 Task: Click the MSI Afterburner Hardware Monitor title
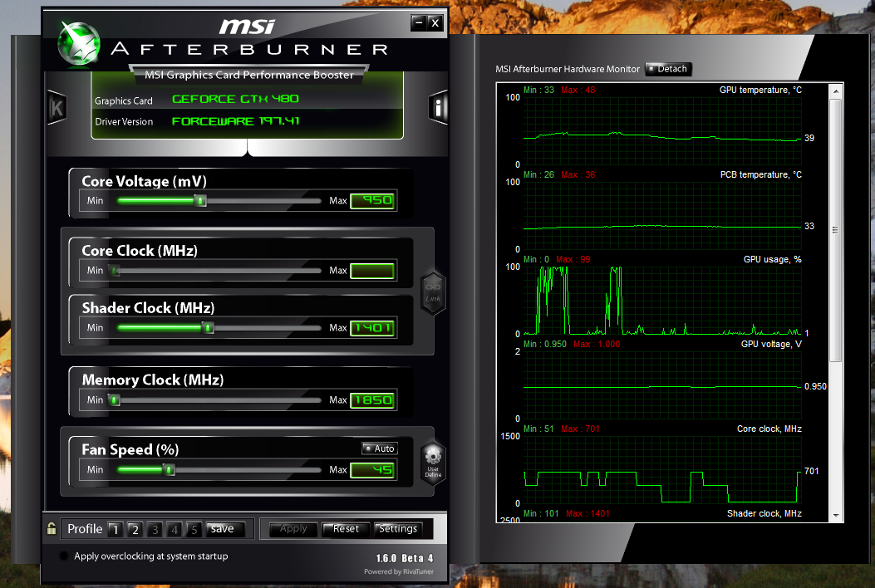click(x=568, y=69)
